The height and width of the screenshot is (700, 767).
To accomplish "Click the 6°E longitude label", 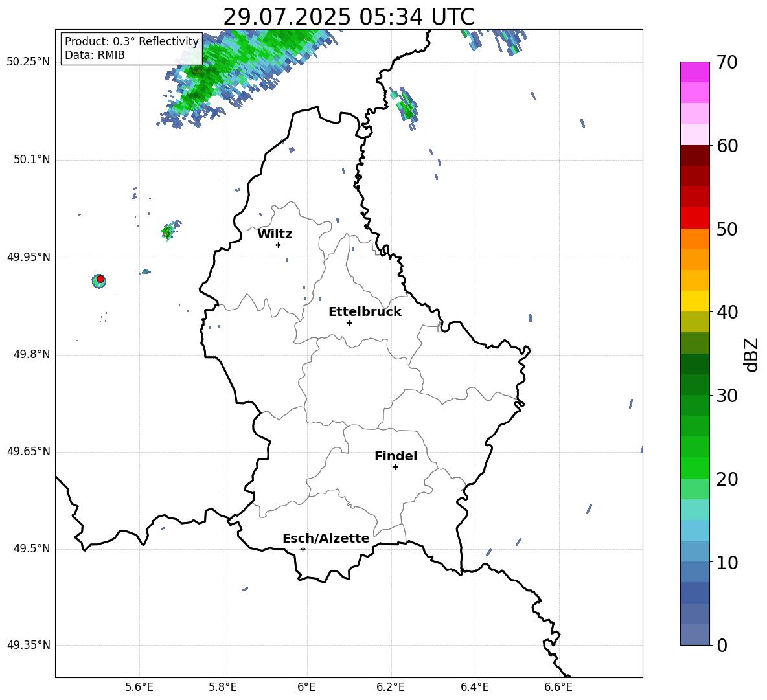I will pyautogui.click(x=306, y=687).
